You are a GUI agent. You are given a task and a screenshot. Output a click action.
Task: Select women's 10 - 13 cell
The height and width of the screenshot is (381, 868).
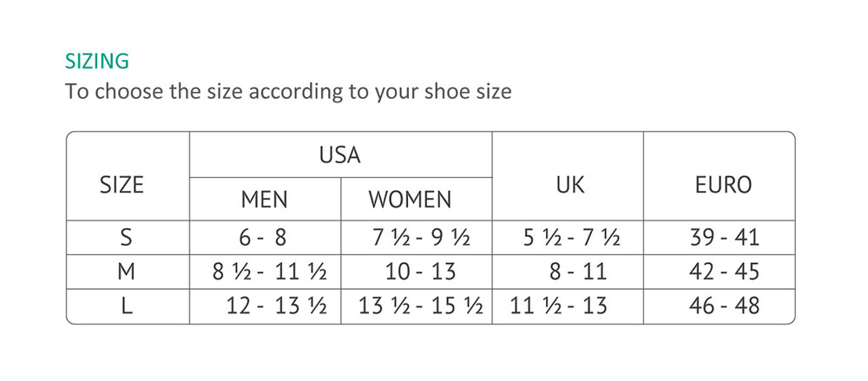[420, 272]
